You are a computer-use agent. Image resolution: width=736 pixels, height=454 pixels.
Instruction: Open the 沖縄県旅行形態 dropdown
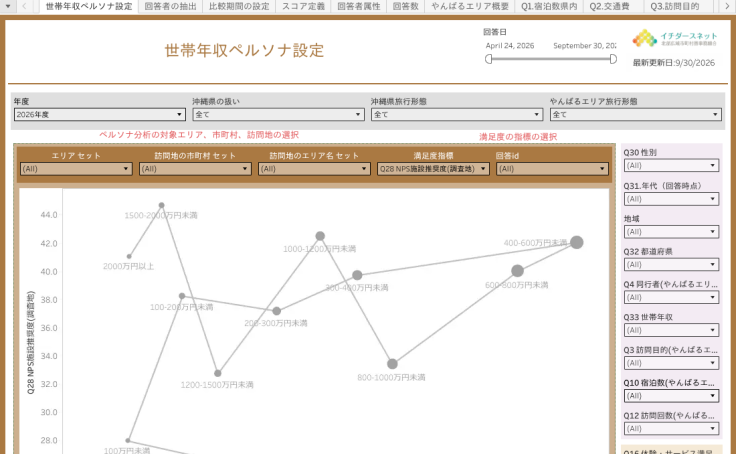tap(457, 115)
